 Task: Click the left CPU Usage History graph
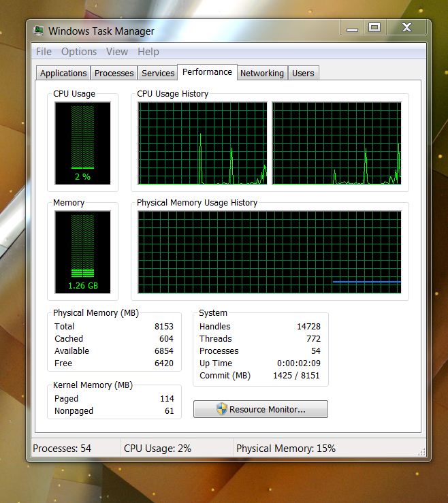(x=202, y=143)
